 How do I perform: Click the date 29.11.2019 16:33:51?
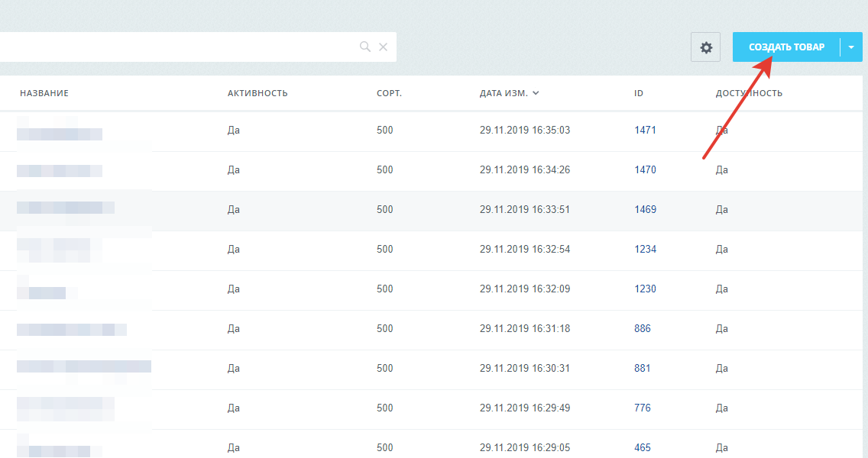tap(525, 210)
